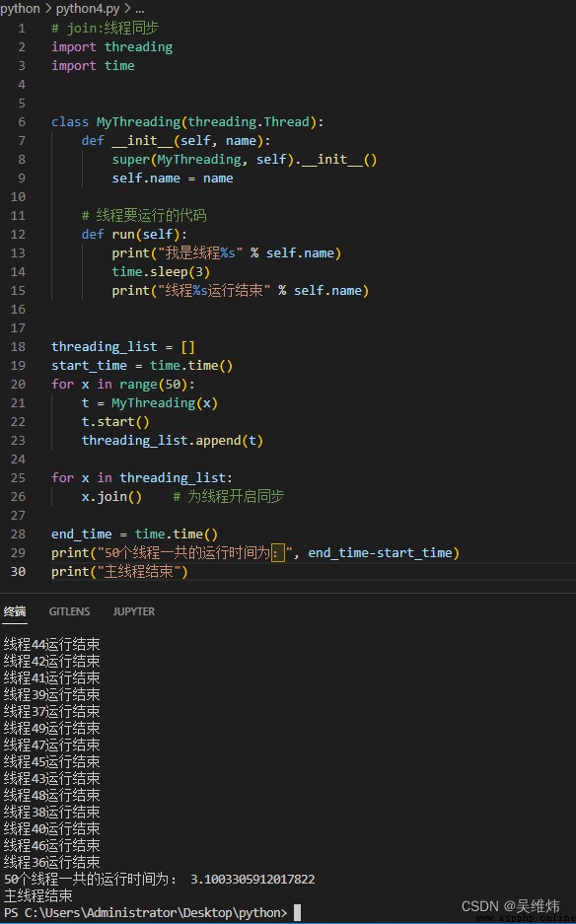Click the 线程36运行结束 terminal output line

point(52,862)
